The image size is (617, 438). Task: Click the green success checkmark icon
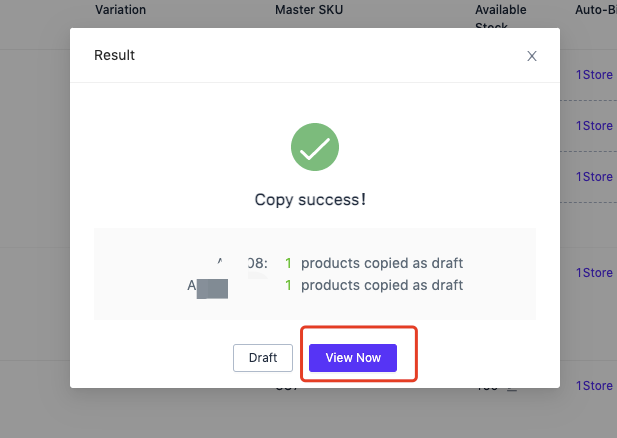315,147
